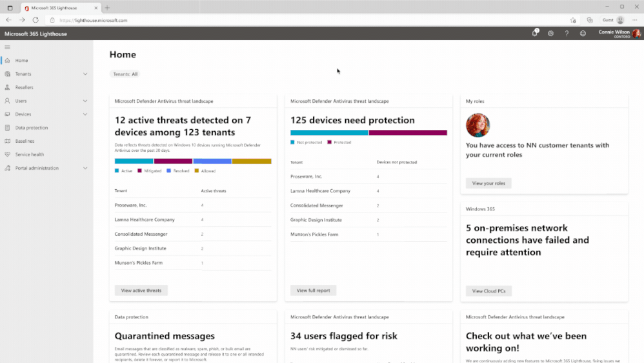This screenshot has height=363, width=644.
Task: Reload the page with refresh icon
Action: pyautogui.click(x=35, y=20)
